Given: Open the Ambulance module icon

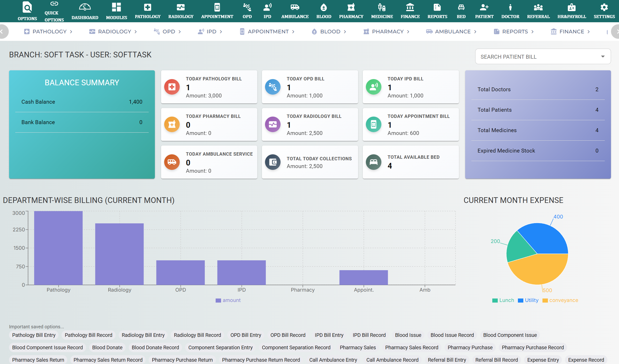Looking at the screenshot, I should tap(295, 11).
